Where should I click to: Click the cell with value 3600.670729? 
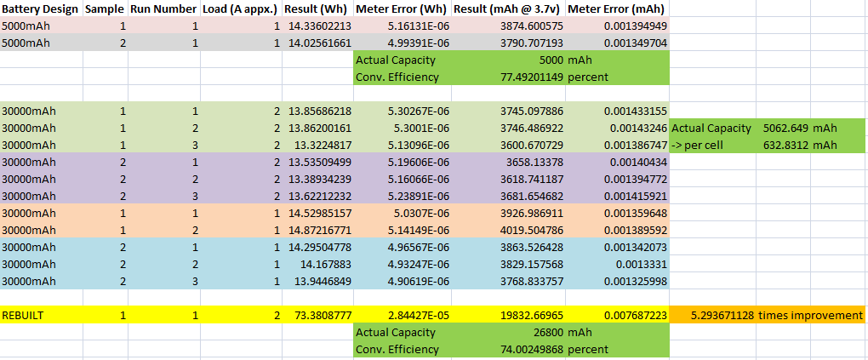[x=509, y=146]
